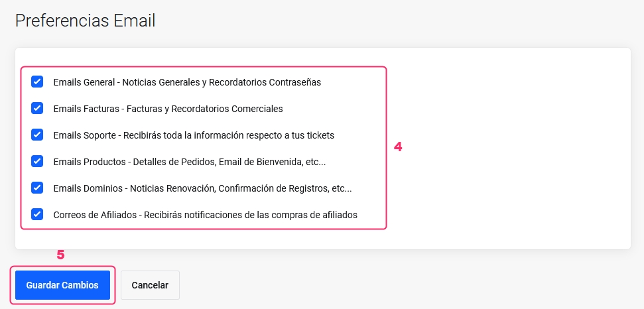This screenshot has width=644, height=309.
Task: Click the word 'tickets' in Soporte description
Action: [x=319, y=135]
